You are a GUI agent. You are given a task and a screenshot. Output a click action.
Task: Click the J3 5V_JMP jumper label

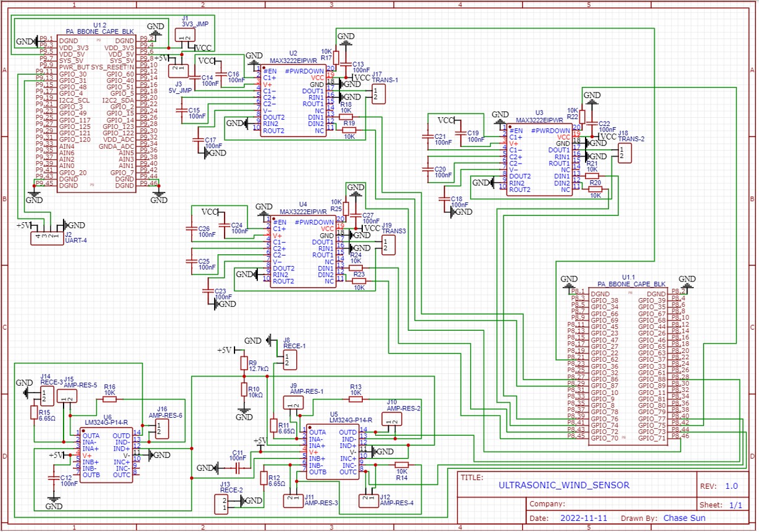[x=180, y=86]
